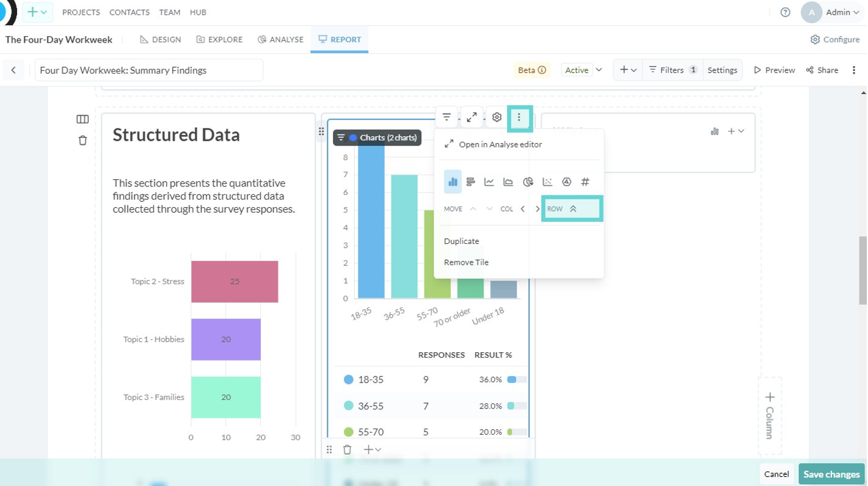Delete tile using bottom trash icon
The height and width of the screenshot is (486, 868).
coord(347,449)
